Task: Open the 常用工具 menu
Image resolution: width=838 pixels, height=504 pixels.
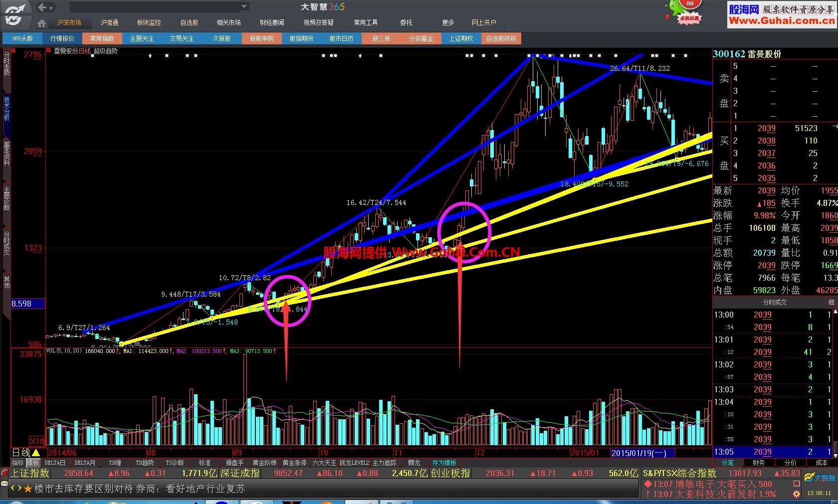Action: [366, 22]
